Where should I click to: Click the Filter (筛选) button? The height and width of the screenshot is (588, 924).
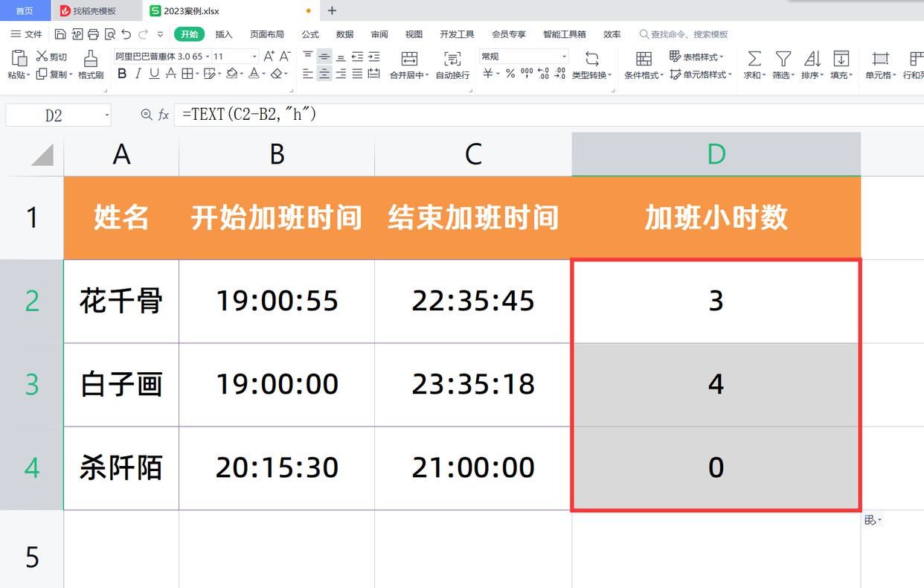click(x=783, y=65)
